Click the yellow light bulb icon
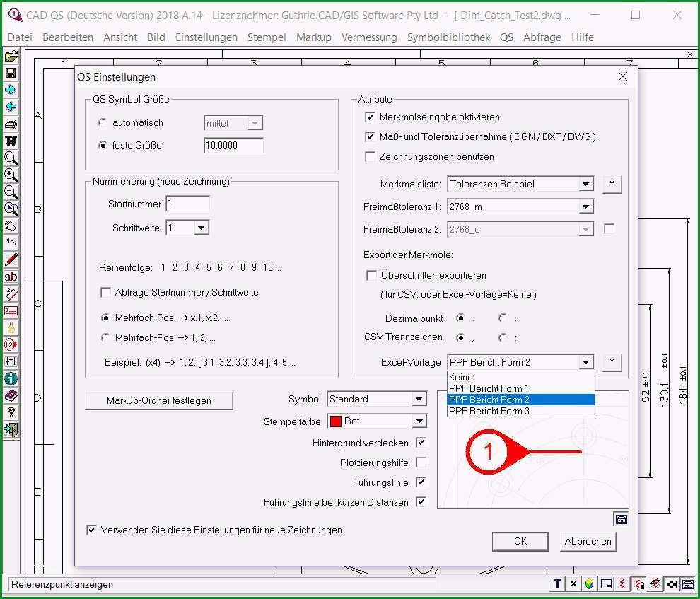The width and height of the screenshot is (700, 599). (x=11, y=327)
